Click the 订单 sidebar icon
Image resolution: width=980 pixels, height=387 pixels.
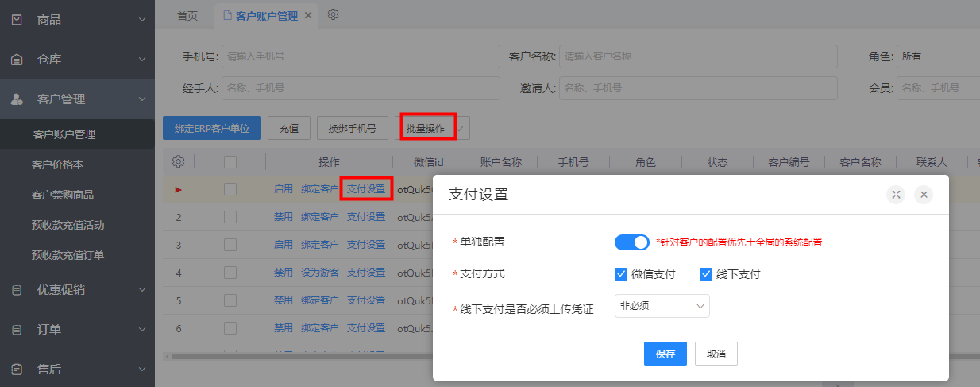(17, 329)
